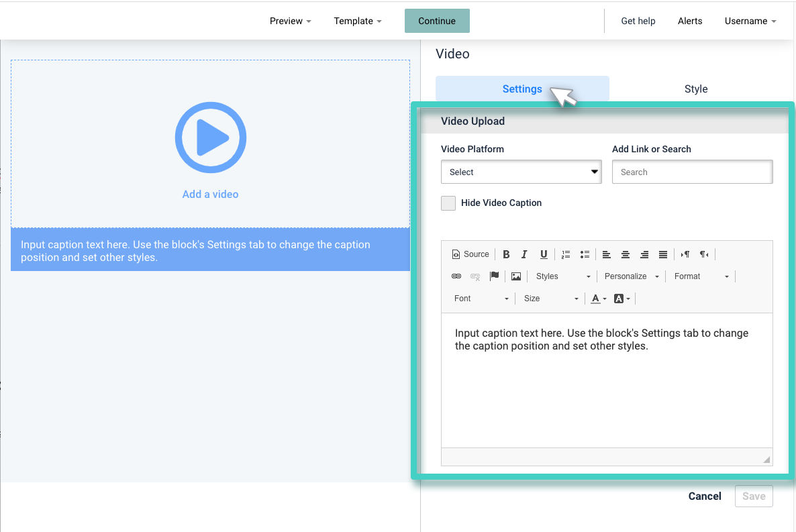Viewport: 796px width, 532px height.
Task: Click the Add a video link
Action: click(211, 195)
